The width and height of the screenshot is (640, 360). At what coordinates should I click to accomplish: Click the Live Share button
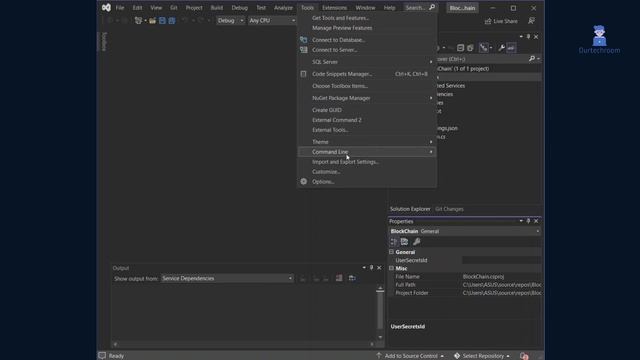click(x=501, y=21)
